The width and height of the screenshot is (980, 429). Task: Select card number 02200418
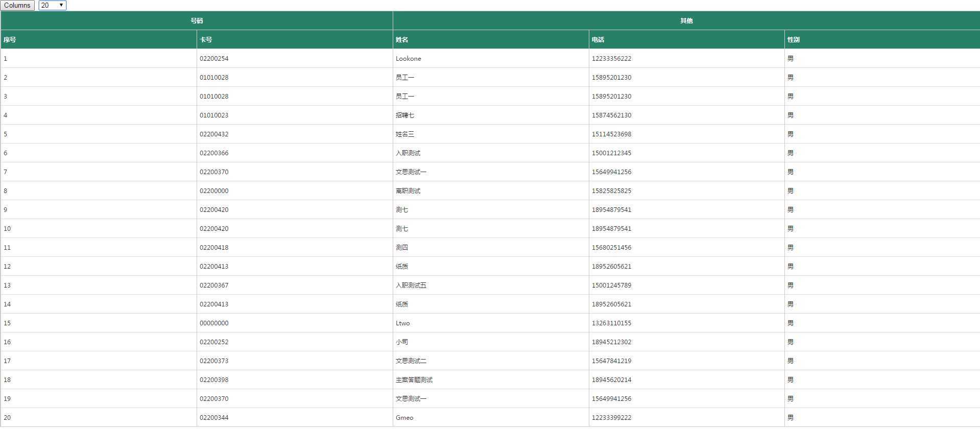[214, 248]
